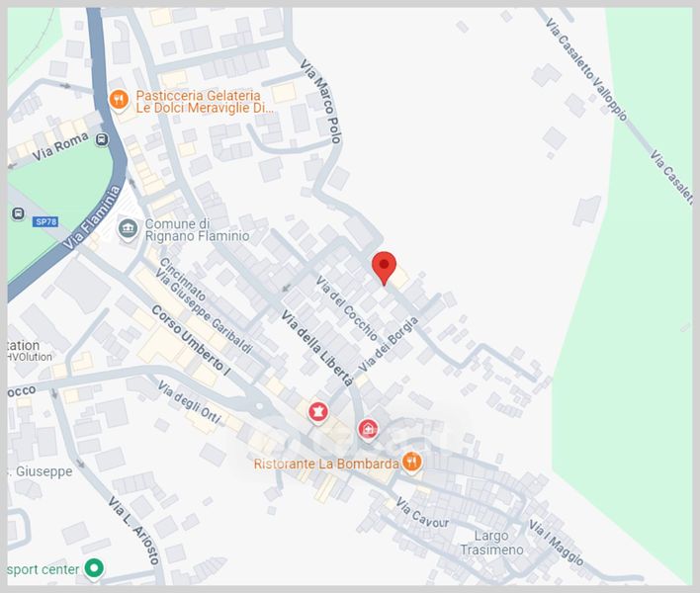The height and width of the screenshot is (593, 700).
Task: Select the red medical clinic marker
Action: pos(368,429)
